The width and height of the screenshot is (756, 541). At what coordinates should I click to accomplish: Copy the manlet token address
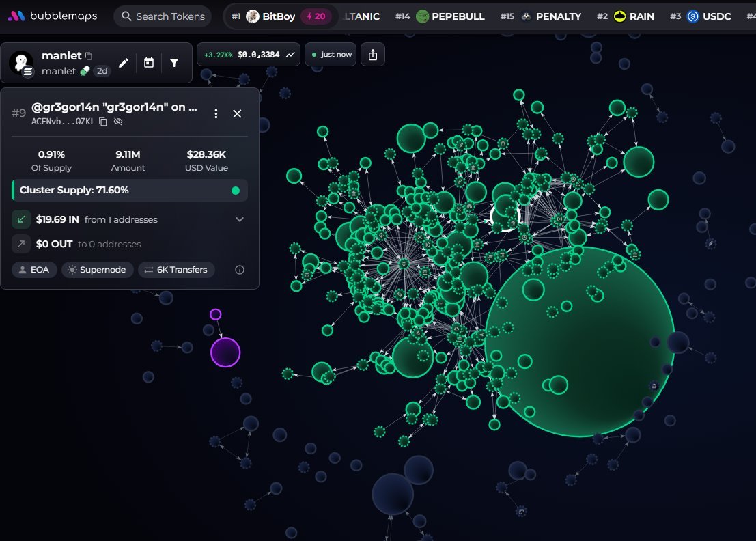[x=89, y=56]
